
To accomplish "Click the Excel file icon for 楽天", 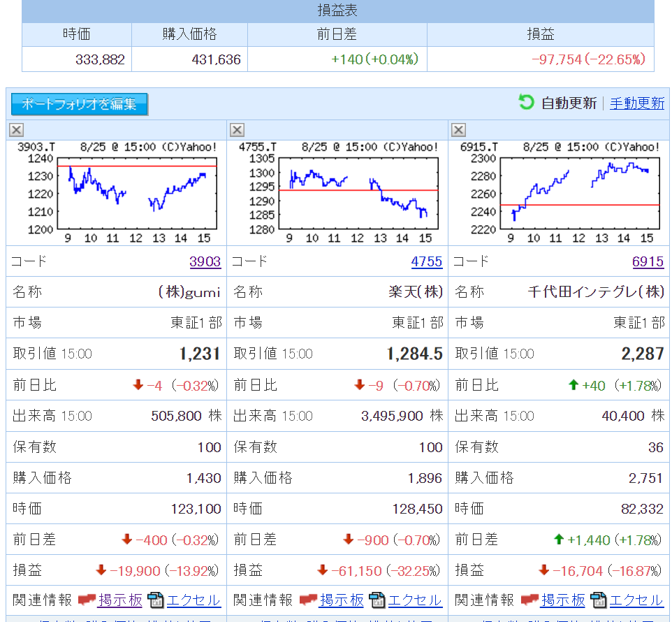I will pyautogui.click(x=377, y=600).
